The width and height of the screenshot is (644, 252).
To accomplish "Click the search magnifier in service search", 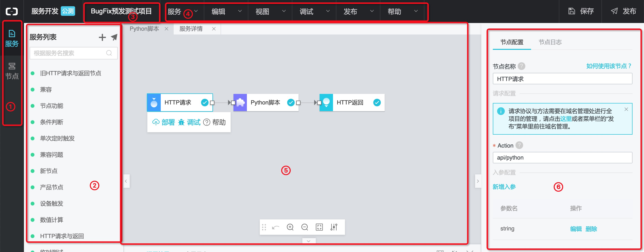I will 109,53.
